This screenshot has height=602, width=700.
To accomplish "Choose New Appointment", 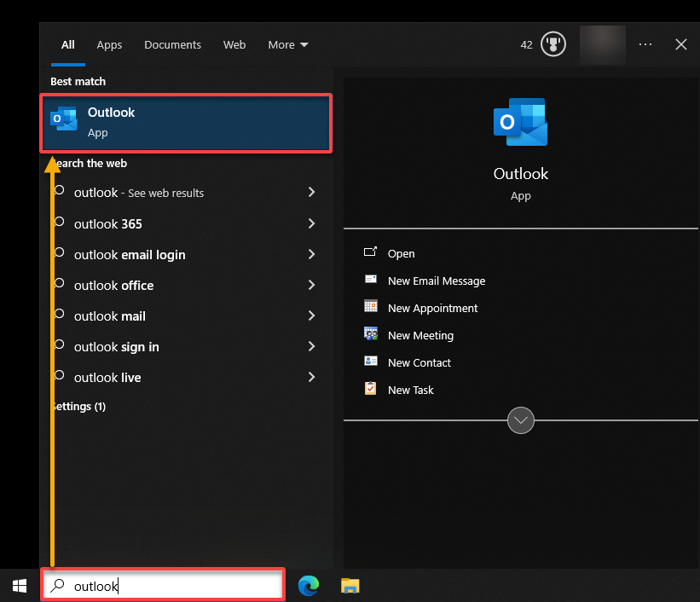I will 432,308.
